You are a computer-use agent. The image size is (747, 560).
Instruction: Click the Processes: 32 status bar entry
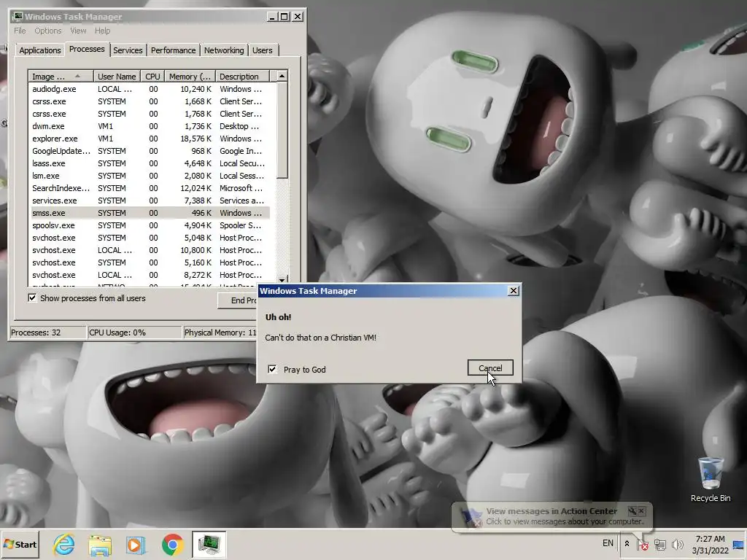[x=47, y=332]
